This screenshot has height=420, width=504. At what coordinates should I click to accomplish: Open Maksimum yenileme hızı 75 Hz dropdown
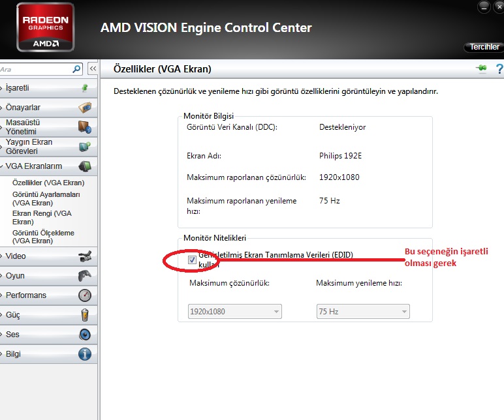pyautogui.click(x=363, y=312)
